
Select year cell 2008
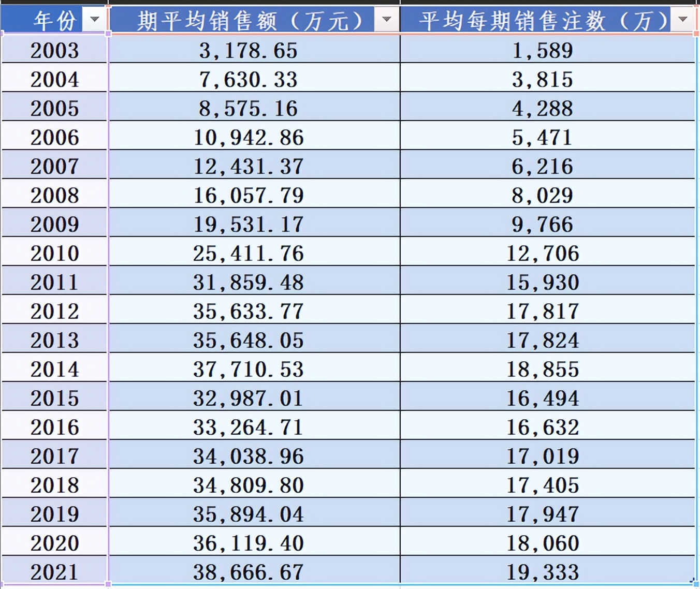point(54,195)
